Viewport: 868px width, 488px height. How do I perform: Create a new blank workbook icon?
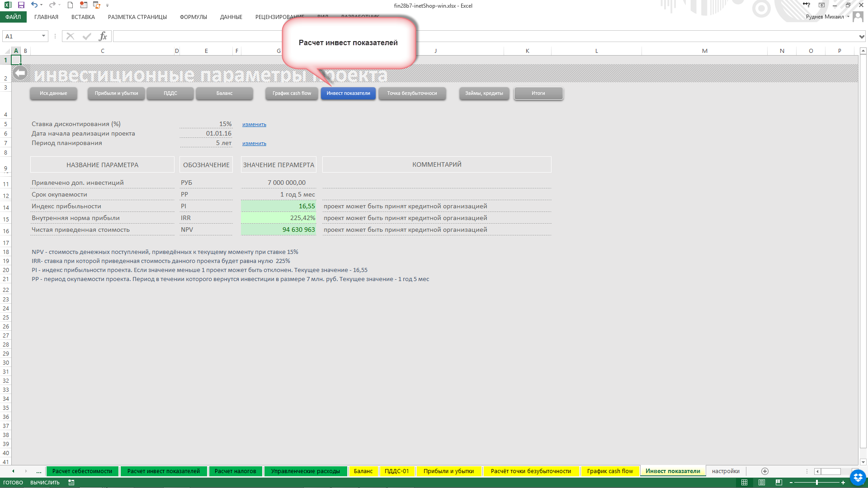pos(70,5)
